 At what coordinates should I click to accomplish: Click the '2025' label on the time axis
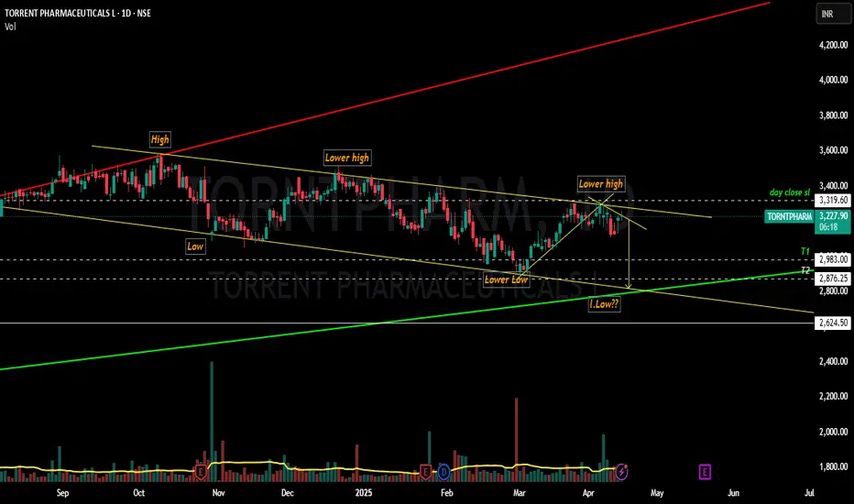point(363,493)
